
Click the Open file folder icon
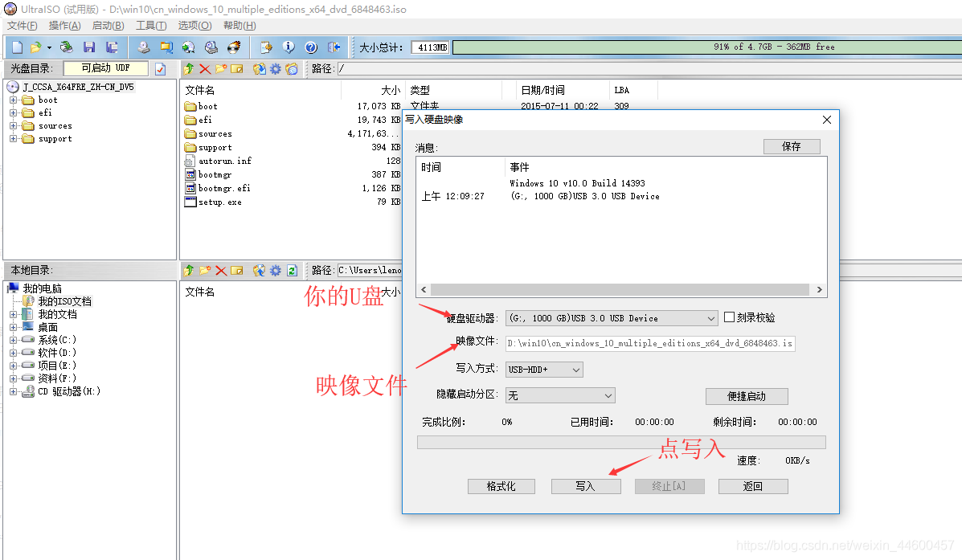coord(35,47)
